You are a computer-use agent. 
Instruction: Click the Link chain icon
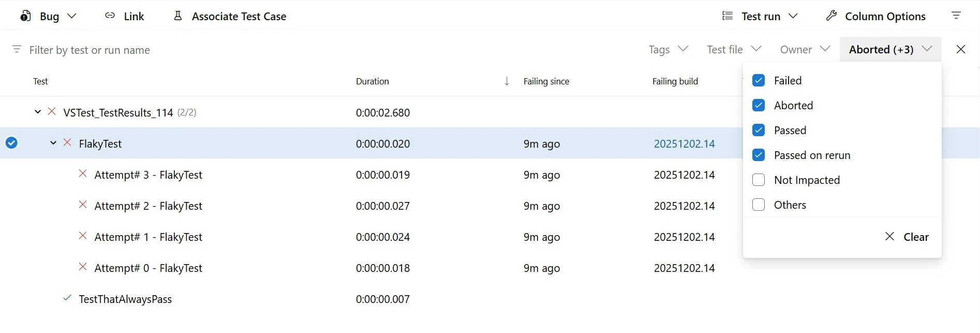click(x=110, y=16)
